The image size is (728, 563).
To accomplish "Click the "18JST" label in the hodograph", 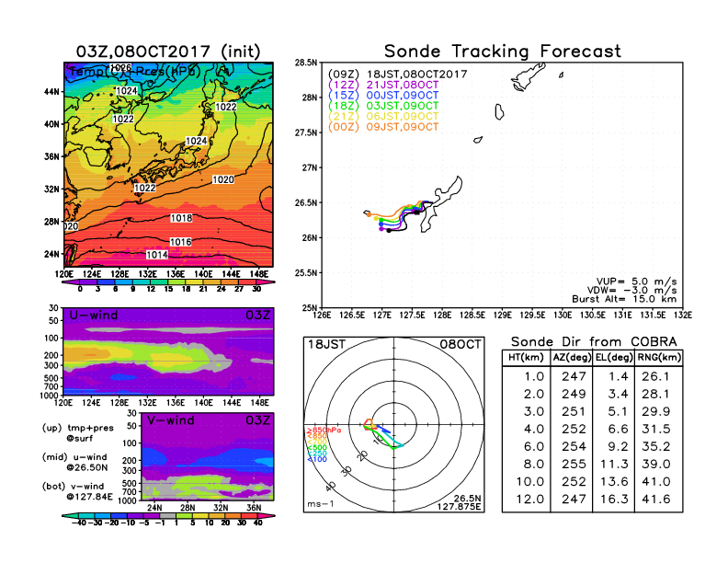I will coord(327,345).
